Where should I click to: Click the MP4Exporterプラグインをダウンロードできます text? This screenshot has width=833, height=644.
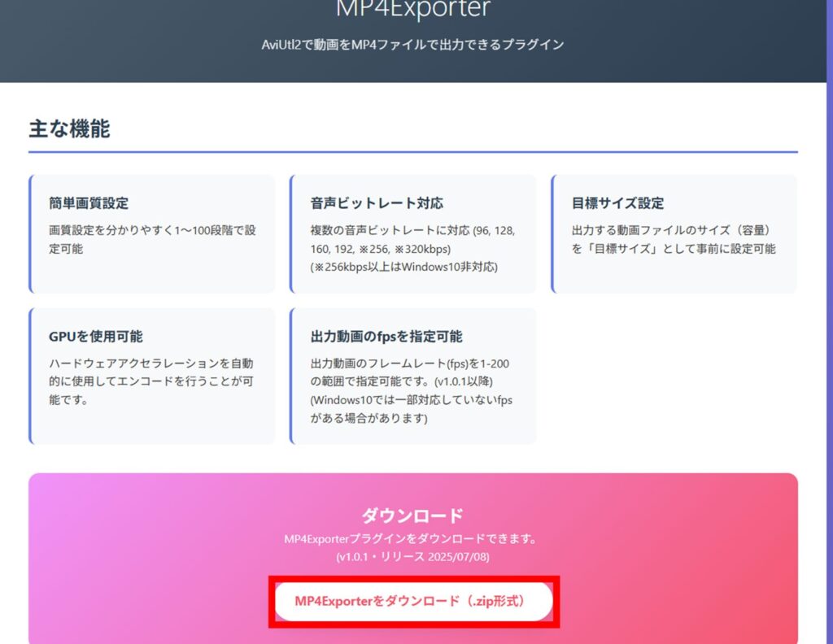(415, 537)
